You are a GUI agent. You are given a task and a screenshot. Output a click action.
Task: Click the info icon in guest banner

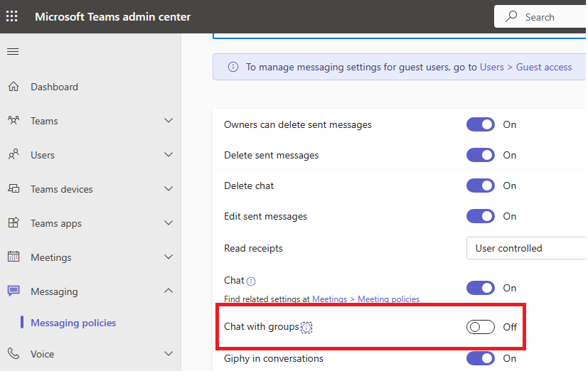pyautogui.click(x=233, y=67)
